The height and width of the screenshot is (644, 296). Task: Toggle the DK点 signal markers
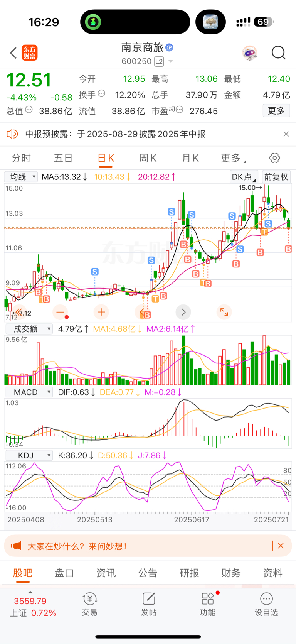(x=244, y=177)
